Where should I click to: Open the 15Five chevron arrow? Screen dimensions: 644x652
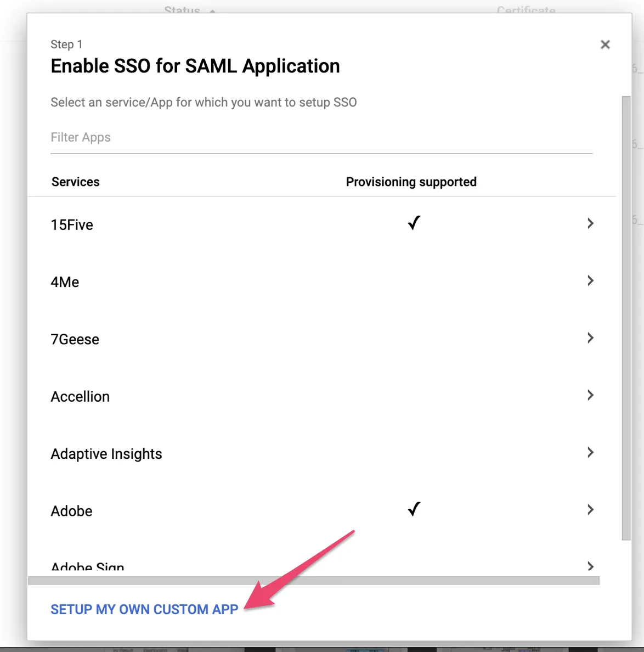(x=590, y=223)
